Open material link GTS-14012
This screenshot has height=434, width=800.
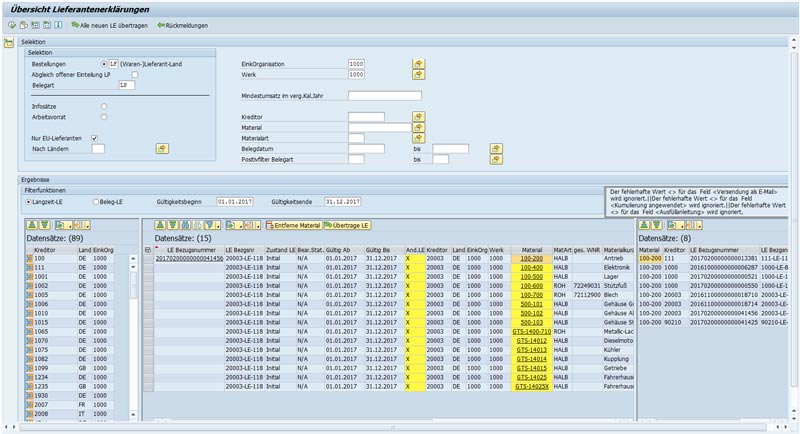click(532, 341)
